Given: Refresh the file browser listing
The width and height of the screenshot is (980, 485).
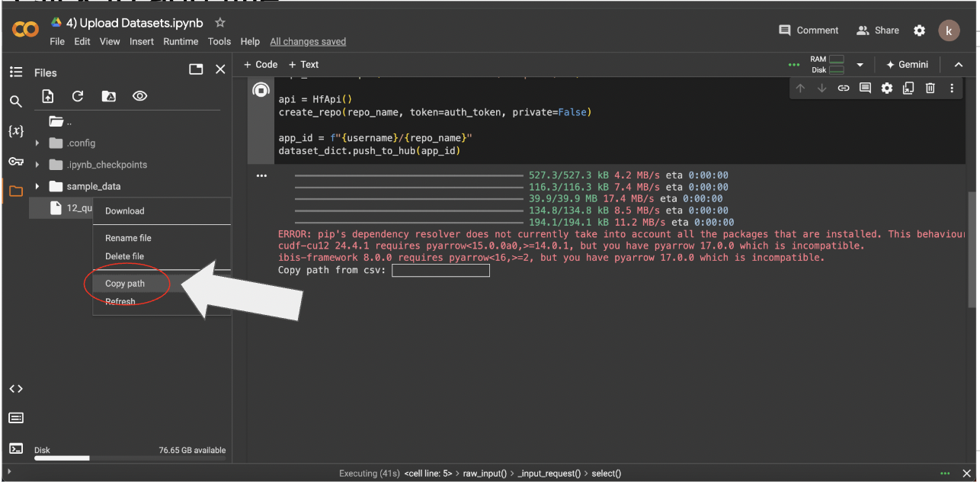Looking at the screenshot, I should pos(78,96).
